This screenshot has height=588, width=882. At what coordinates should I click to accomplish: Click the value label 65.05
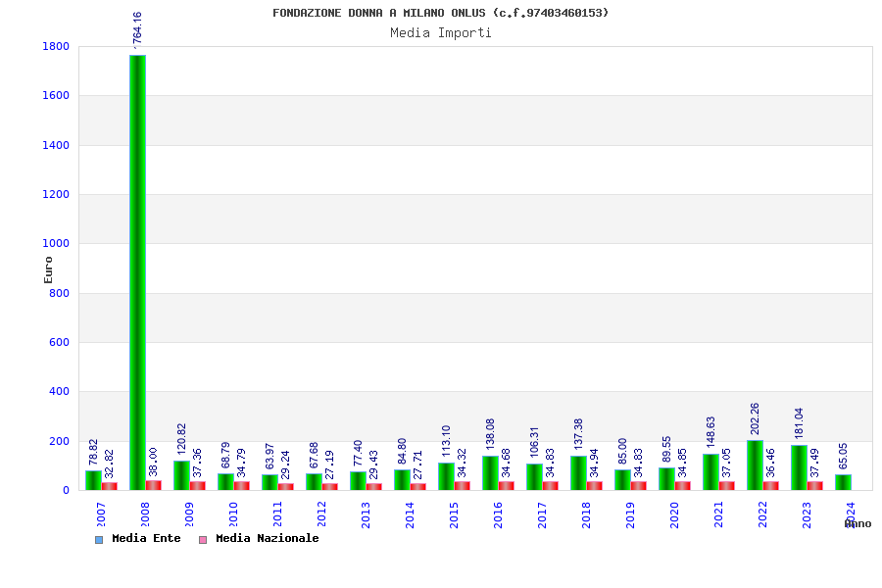click(843, 456)
